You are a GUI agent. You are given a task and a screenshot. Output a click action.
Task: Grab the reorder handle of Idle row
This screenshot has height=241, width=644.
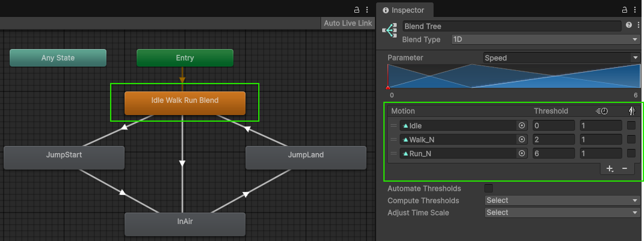pos(394,126)
